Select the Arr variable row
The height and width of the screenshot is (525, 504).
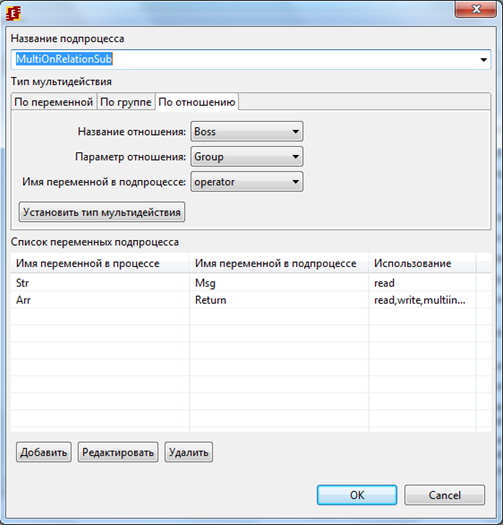coord(250,300)
